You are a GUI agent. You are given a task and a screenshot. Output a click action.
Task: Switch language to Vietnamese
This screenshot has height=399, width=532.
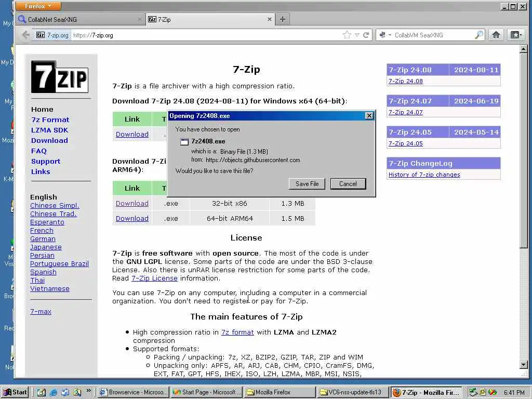50,289
